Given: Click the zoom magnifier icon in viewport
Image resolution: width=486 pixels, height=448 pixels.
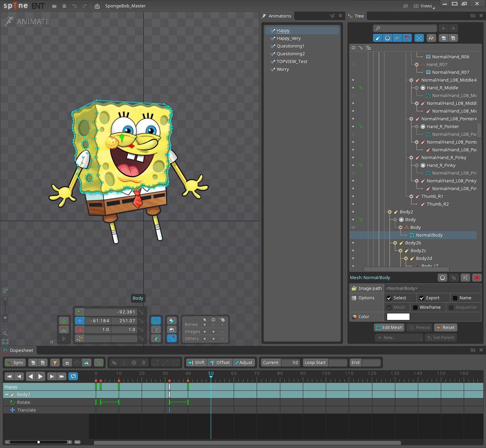Looking at the screenshot, I should (x=5, y=334).
